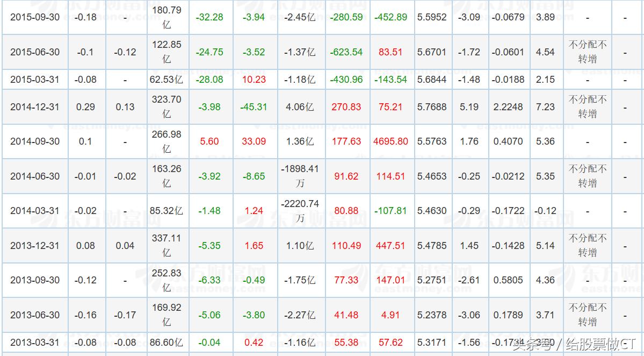Click the net asset value 5.4630
Viewport: 644px width, 356px height.
coord(432,211)
